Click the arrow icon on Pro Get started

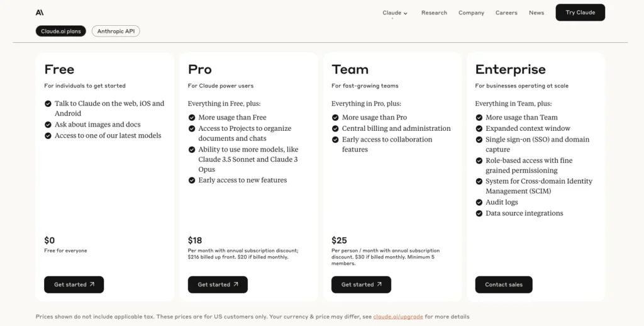(236, 284)
